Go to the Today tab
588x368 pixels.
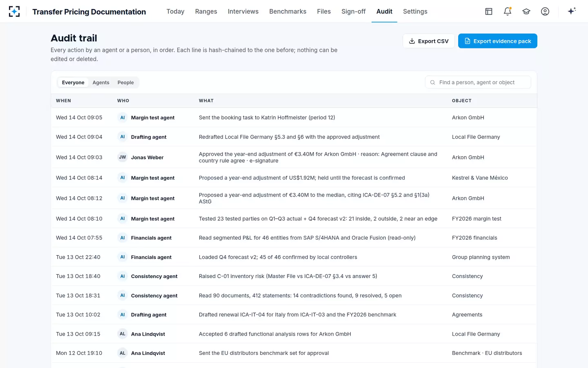pyautogui.click(x=175, y=11)
